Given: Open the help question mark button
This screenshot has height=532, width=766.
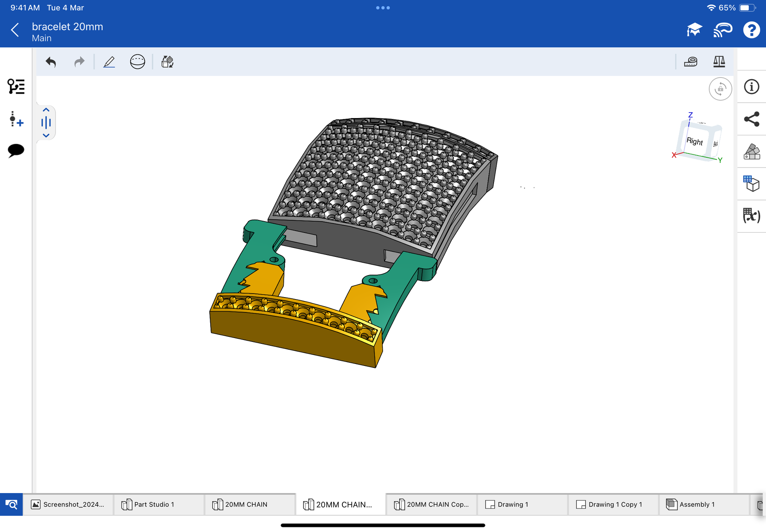Looking at the screenshot, I should 751,30.
